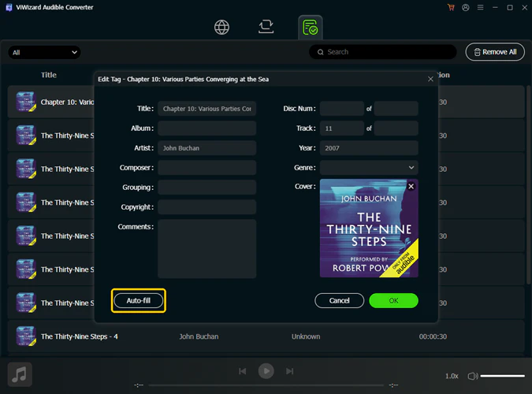This screenshot has width=532, height=394.
Task: Open the built-in browser globe tab
Action: tap(221, 27)
